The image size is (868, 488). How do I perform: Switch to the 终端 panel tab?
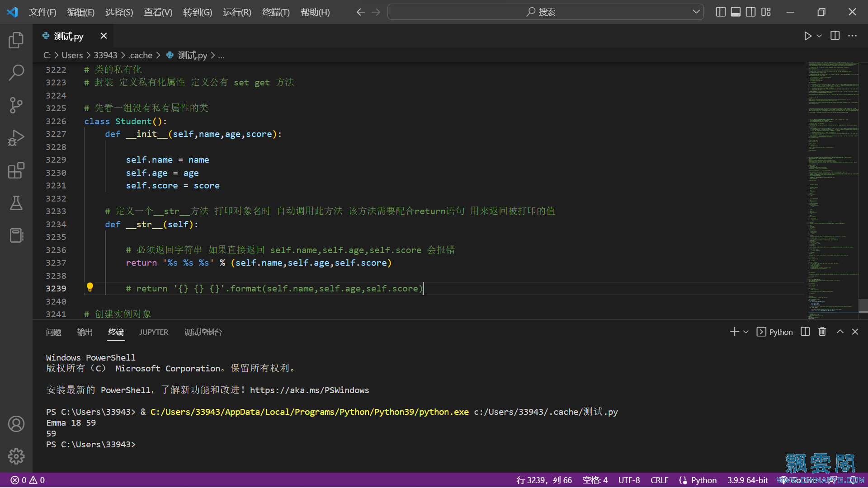[x=116, y=332]
